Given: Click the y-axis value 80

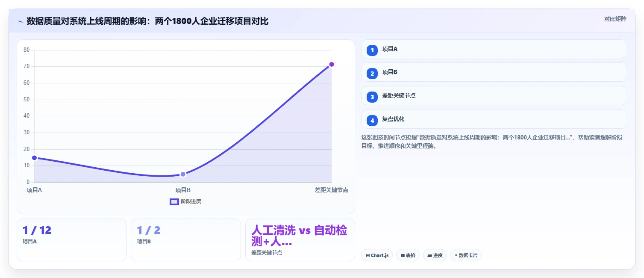Looking at the screenshot, I should click(x=26, y=50).
